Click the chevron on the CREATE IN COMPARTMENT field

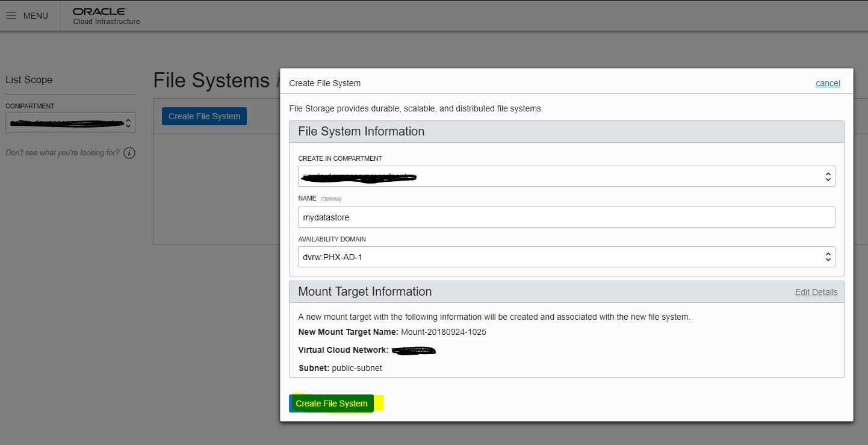tap(828, 176)
